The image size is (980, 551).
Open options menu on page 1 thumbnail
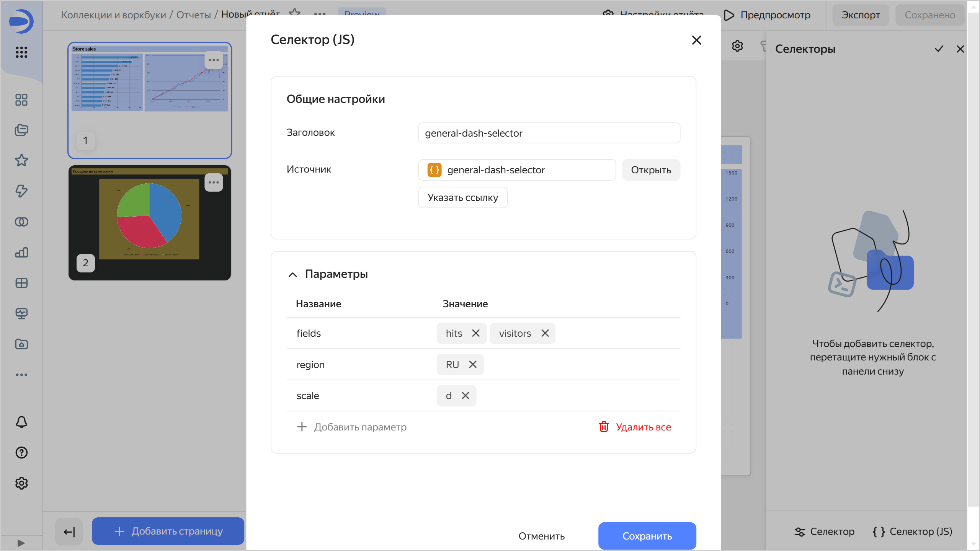click(214, 60)
